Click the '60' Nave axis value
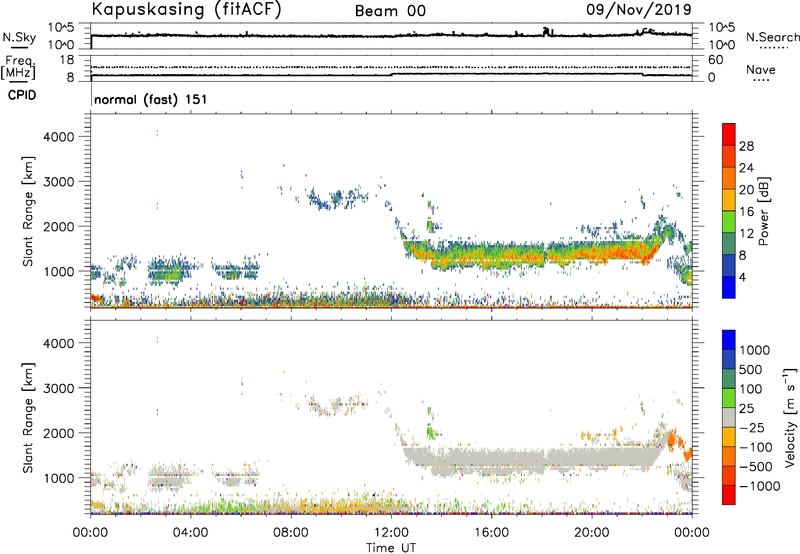The height and width of the screenshot is (554, 800). [715, 60]
